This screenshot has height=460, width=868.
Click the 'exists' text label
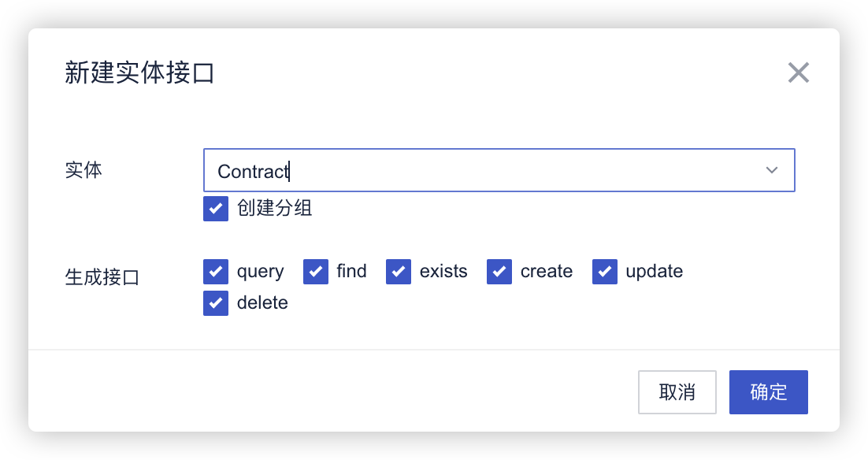(x=443, y=272)
